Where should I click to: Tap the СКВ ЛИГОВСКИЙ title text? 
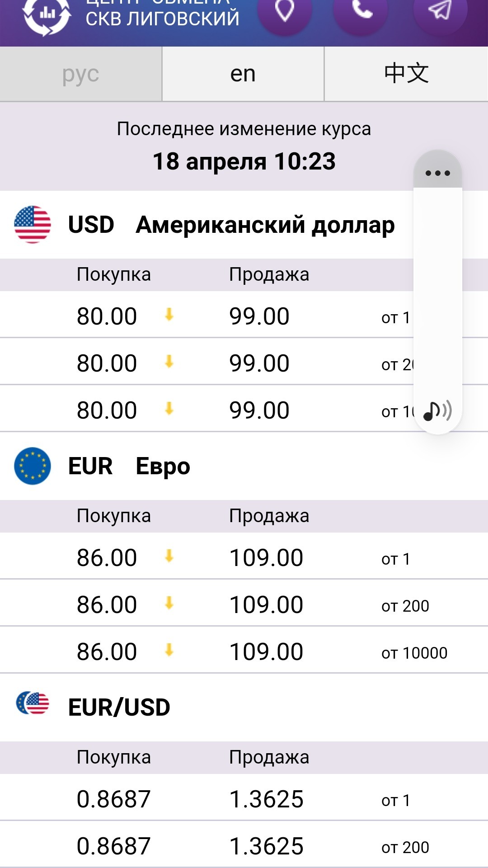point(163,18)
